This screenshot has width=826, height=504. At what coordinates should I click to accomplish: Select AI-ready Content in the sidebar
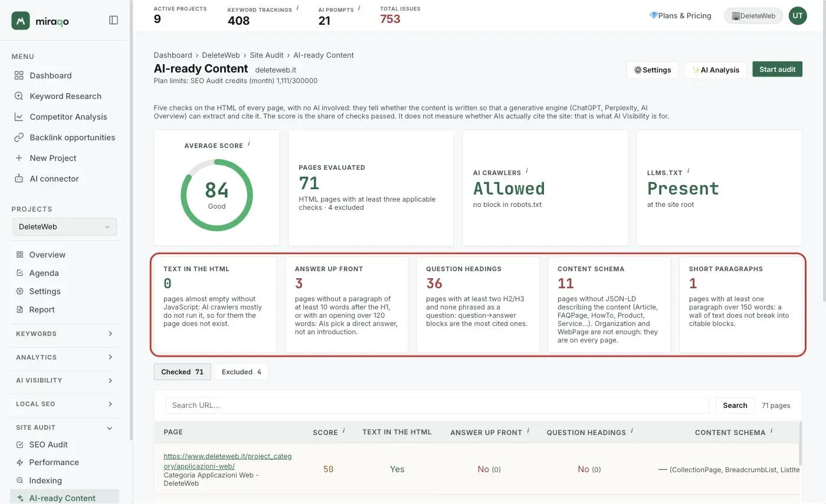65,498
